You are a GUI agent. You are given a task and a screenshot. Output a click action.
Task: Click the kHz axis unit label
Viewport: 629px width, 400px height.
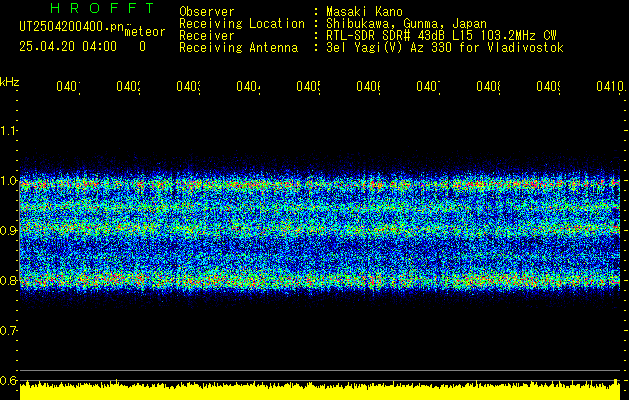[x=10, y=82]
